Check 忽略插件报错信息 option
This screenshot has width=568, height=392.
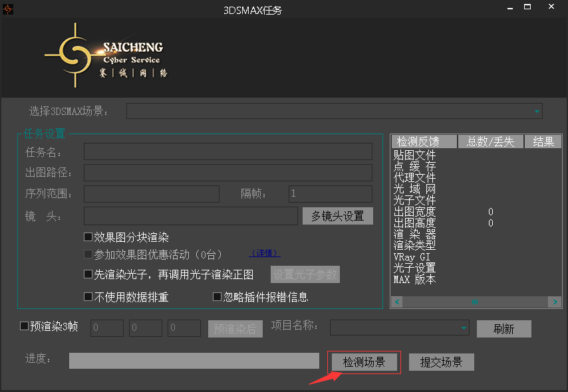coord(217,297)
